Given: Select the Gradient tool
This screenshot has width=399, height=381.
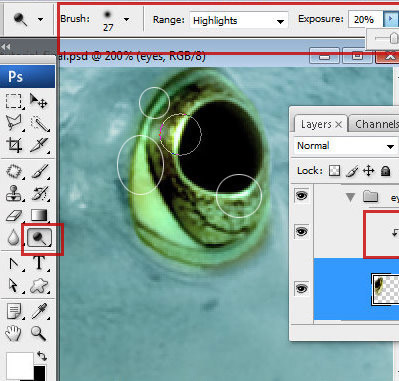Looking at the screenshot, I should coord(39,215).
